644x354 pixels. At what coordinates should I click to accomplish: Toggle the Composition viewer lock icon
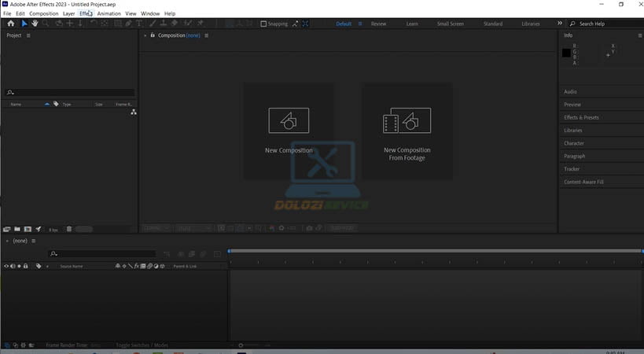point(153,35)
